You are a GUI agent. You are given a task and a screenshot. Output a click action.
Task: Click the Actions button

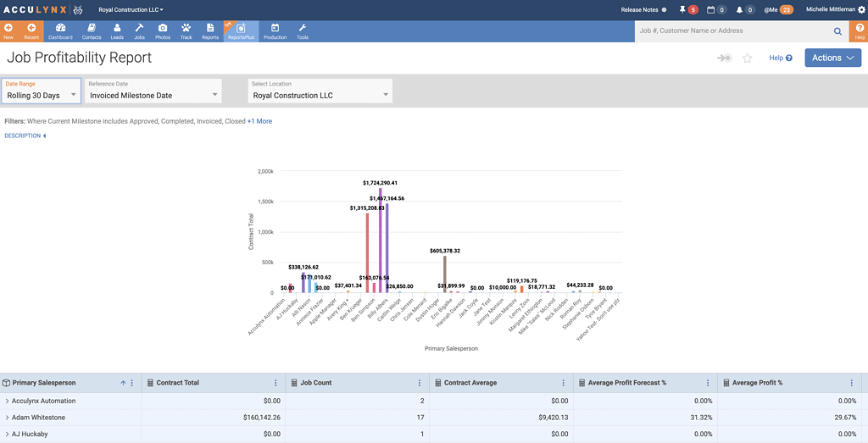click(832, 58)
